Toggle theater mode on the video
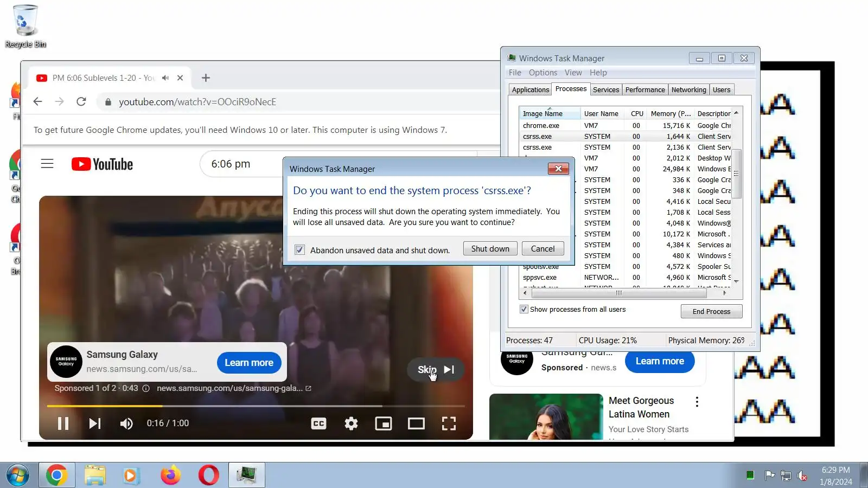This screenshot has width=868, height=488. [x=416, y=423]
